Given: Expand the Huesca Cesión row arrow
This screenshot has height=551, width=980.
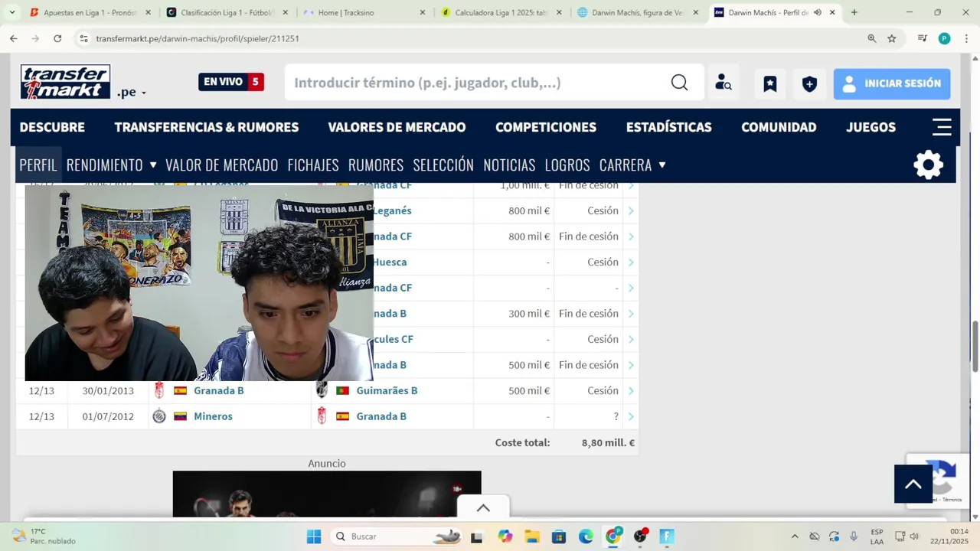Looking at the screenshot, I should (631, 262).
